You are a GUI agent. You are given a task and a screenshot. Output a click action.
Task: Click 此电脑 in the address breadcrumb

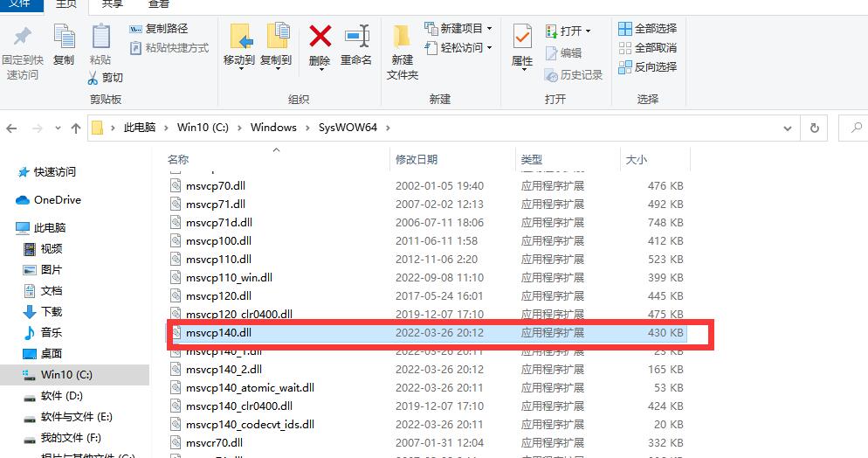click(140, 128)
